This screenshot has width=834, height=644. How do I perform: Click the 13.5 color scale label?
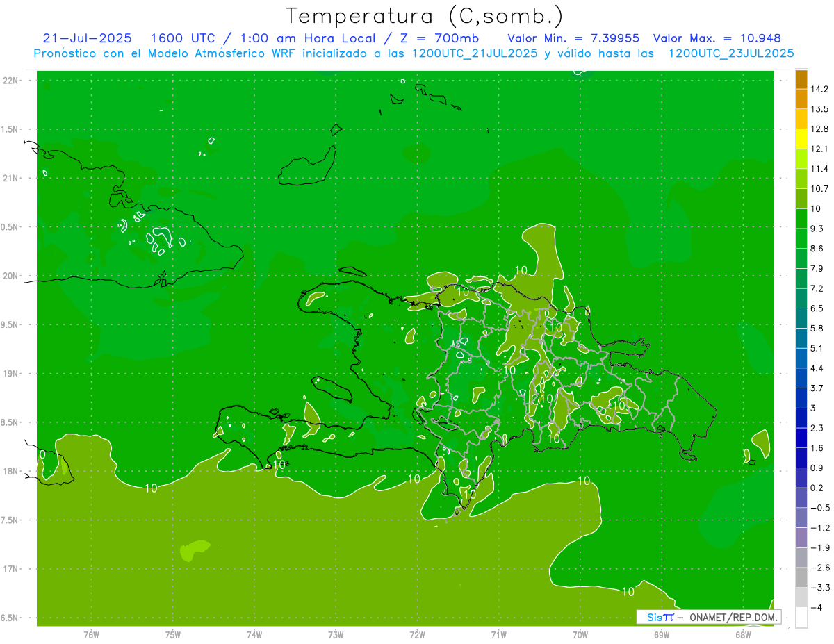tap(820, 109)
